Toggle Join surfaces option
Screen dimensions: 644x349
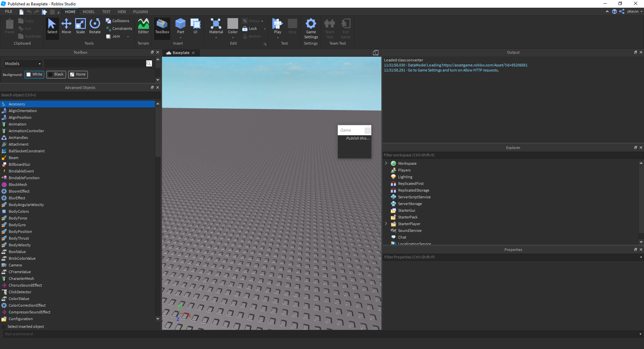113,36
